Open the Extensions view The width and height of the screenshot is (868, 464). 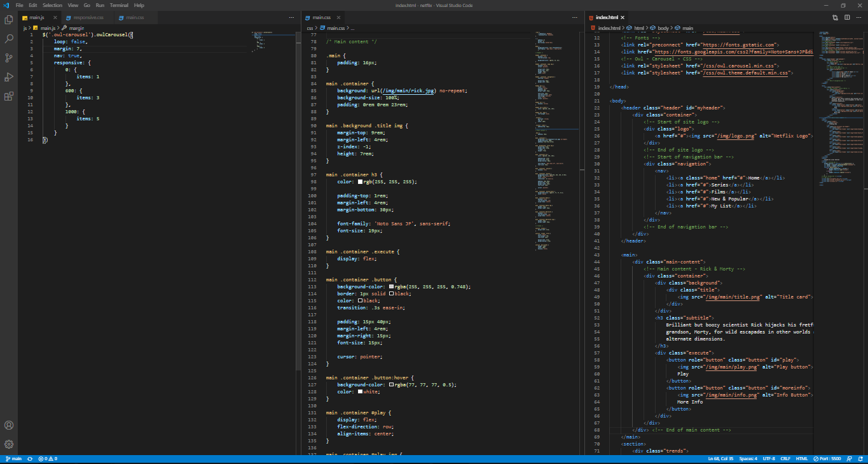(8, 95)
